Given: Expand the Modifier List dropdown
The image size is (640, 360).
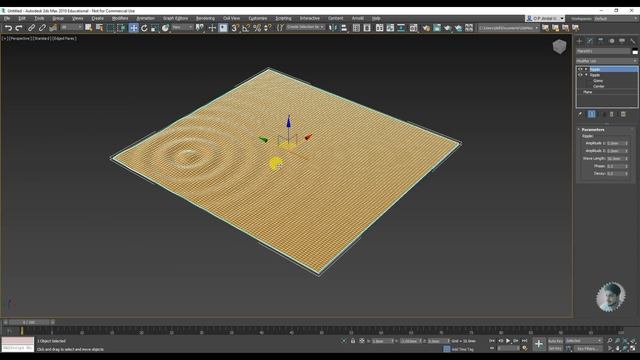Looking at the screenshot, I should [x=607, y=61].
